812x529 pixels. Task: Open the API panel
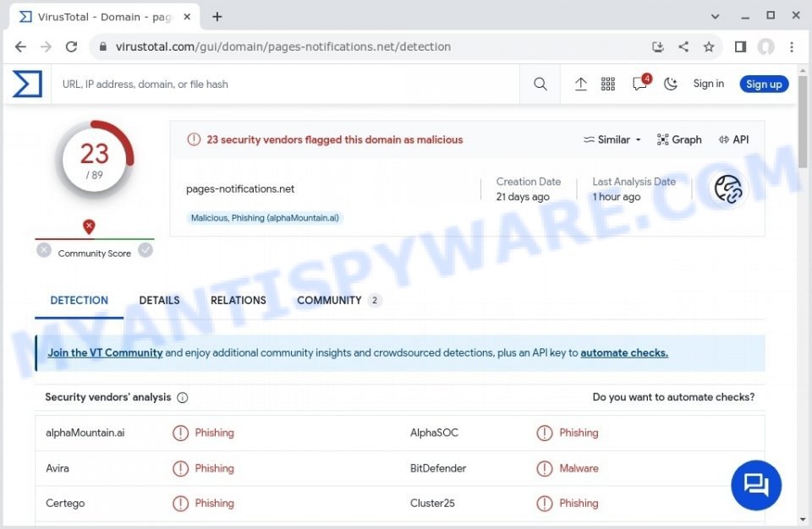click(x=733, y=139)
